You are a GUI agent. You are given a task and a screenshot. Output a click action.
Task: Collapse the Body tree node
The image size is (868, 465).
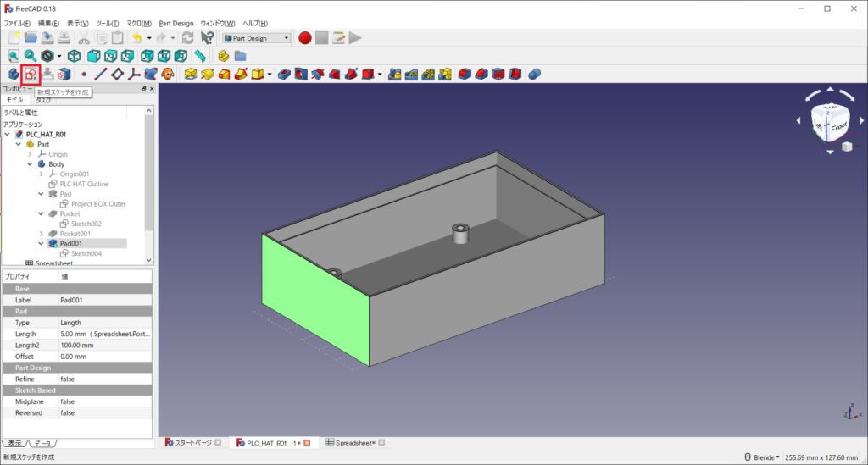pyautogui.click(x=30, y=164)
